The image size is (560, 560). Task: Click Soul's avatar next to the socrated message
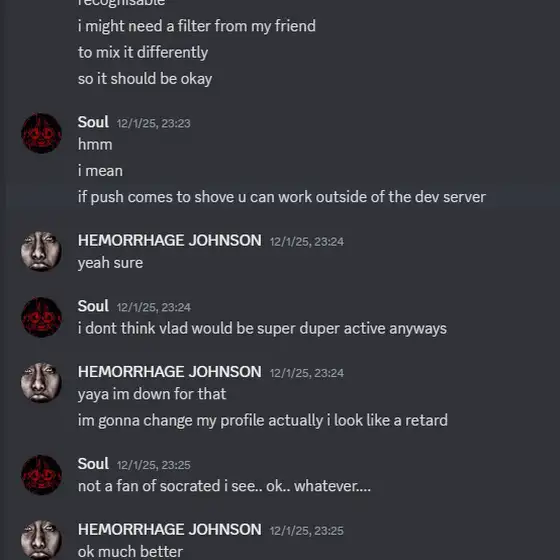tap(41, 475)
